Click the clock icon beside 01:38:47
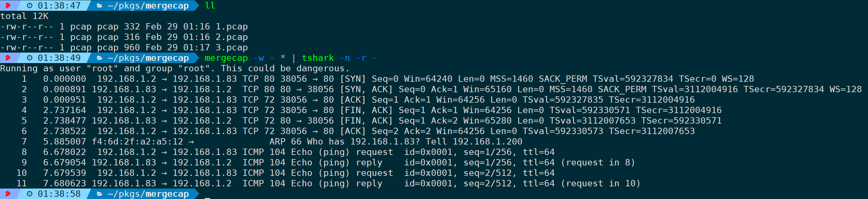Image resolution: width=868 pixels, height=199 pixels. point(30,5)
